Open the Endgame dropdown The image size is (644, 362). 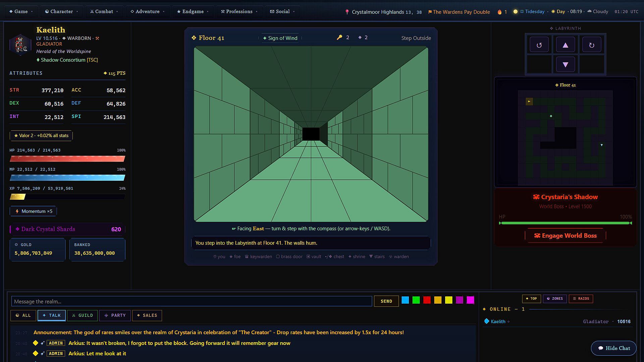(x=193, y=11)
